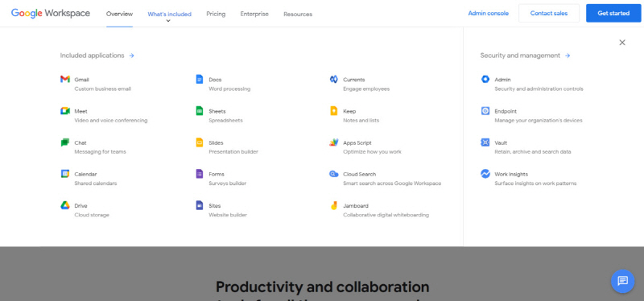This screenshot has width=644, height=301.
Task: Open the Admin console link
Action: click(488, 13)
